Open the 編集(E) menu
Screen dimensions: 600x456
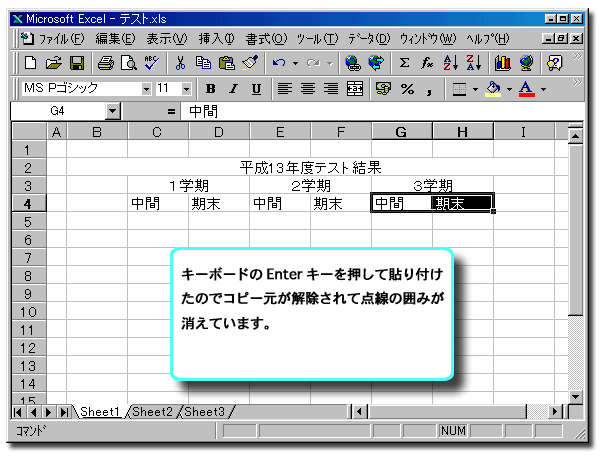click(115, 39)
